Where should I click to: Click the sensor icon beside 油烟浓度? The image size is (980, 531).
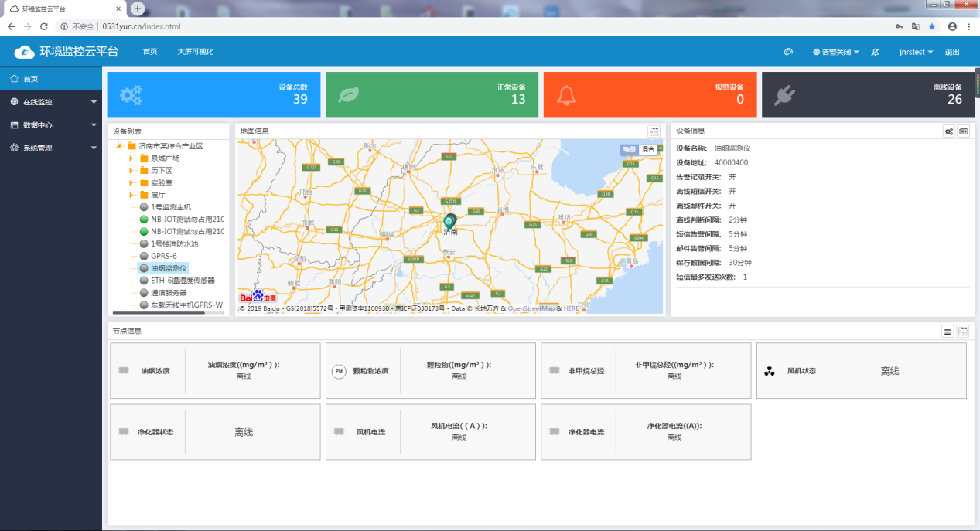124,371
